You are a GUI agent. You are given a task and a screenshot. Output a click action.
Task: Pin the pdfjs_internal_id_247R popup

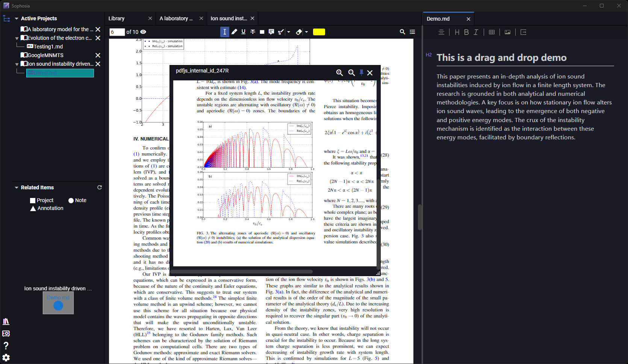pos(361,72)
